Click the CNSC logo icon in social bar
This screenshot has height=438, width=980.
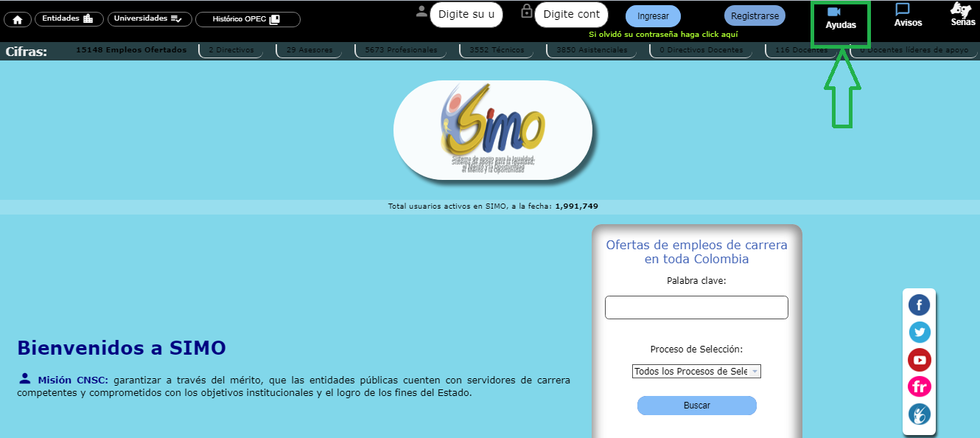click(x=919, y=414)
